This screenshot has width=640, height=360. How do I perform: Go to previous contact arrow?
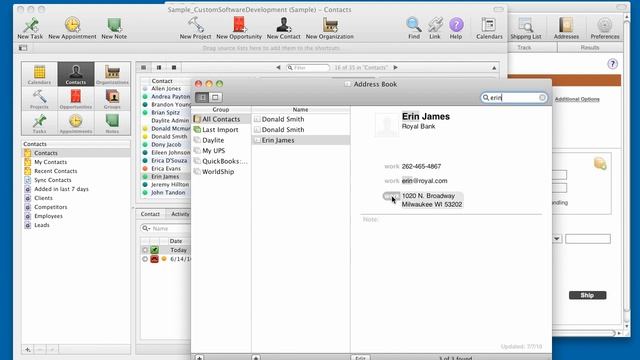tap(278, 67)
